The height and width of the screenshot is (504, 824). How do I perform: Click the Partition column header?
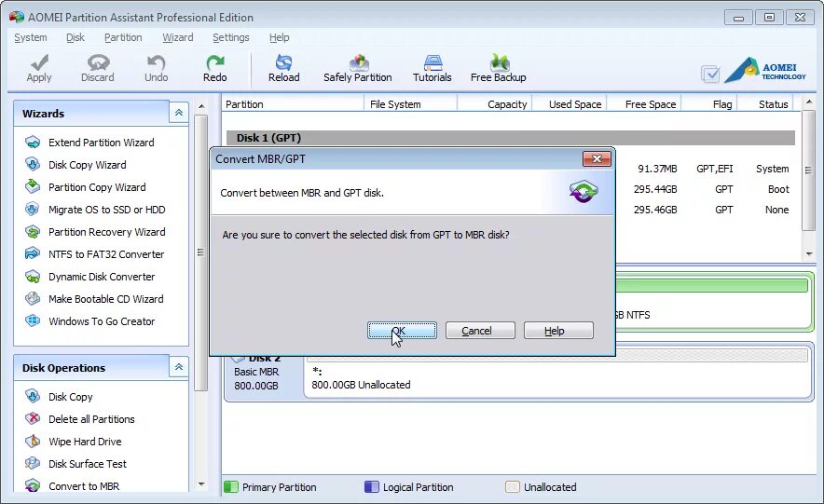click(x=293, y=104)
